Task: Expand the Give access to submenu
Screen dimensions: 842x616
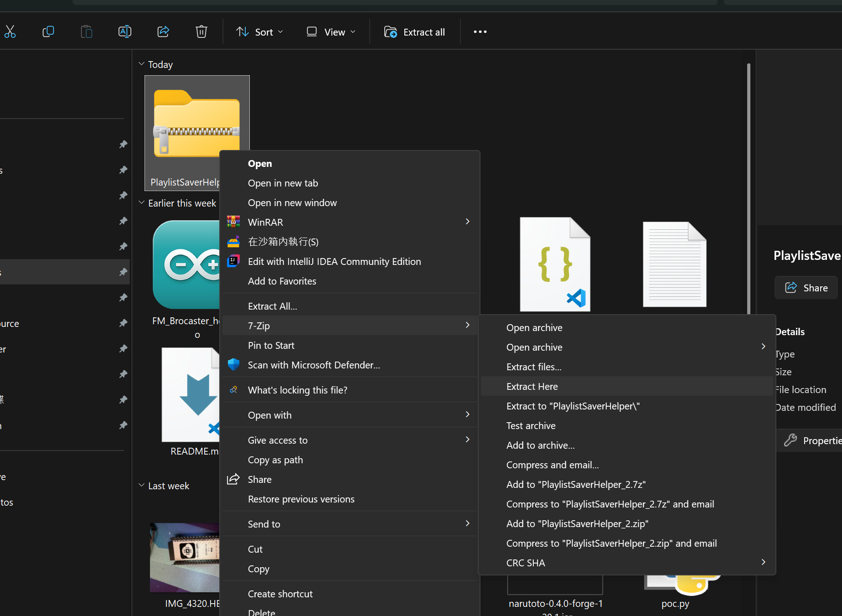Action: [349, 440]
